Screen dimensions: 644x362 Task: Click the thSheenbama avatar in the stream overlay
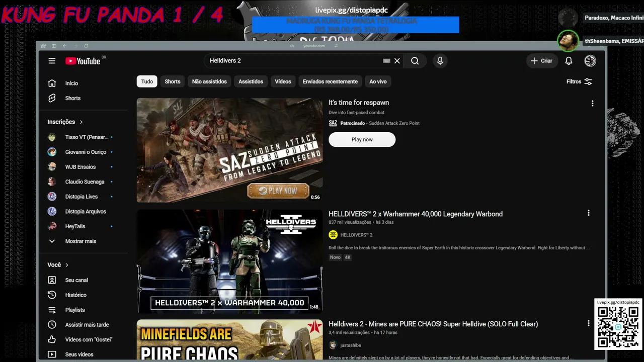[568, 41]
